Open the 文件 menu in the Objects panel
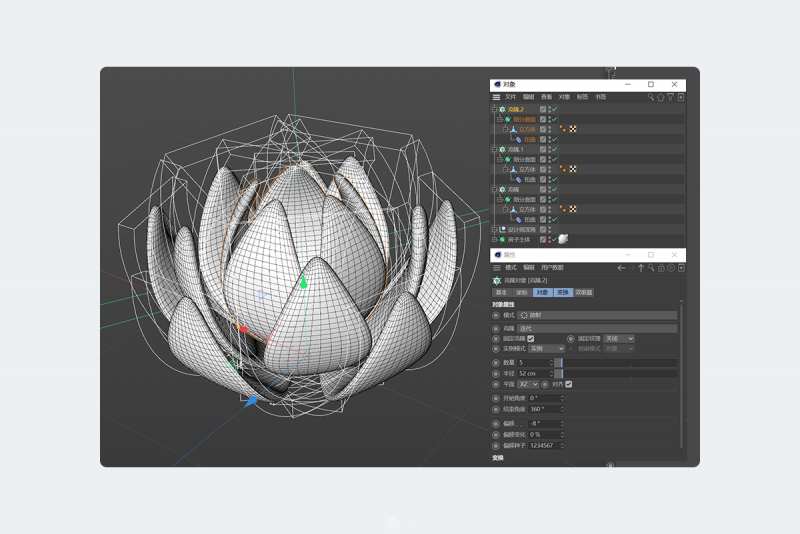The height and width of the screenshot is (534, 800). coord(510,97)
